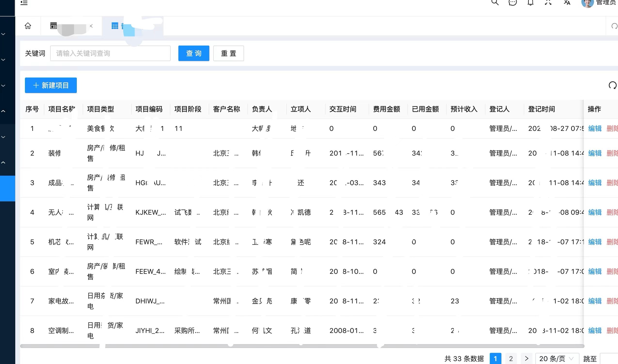Screen dimensions: 618x364
Task: Edit row 6 FEEW via 编辑
Action: pyautogui.click(x=595, y=271)
